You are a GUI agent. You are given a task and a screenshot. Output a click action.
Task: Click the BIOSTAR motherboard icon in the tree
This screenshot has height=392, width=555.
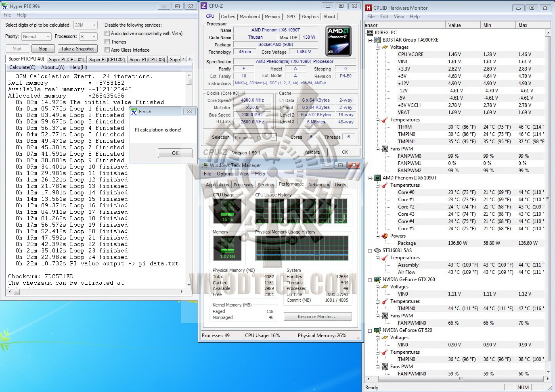pos(377,40)
